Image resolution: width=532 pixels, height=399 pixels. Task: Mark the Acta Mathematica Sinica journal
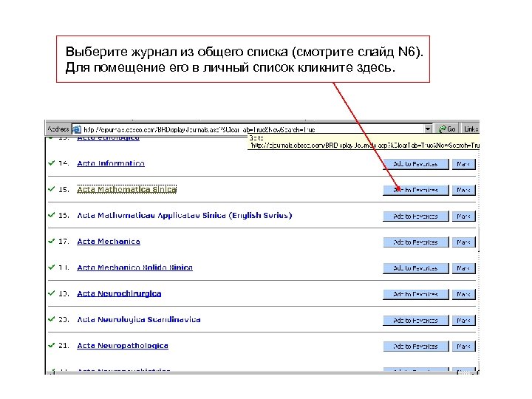463,190
